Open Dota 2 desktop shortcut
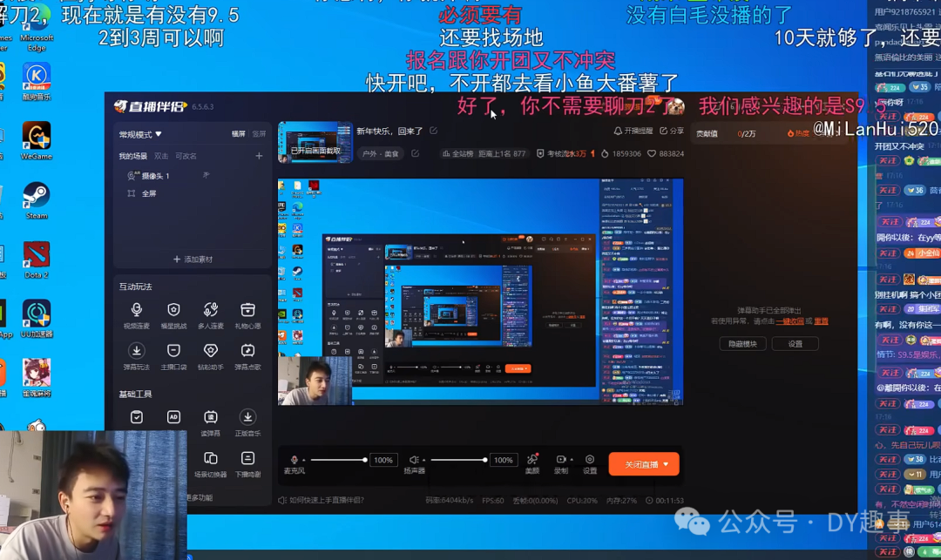The height and width of the screenshot is (560, 941). [36, 260]
